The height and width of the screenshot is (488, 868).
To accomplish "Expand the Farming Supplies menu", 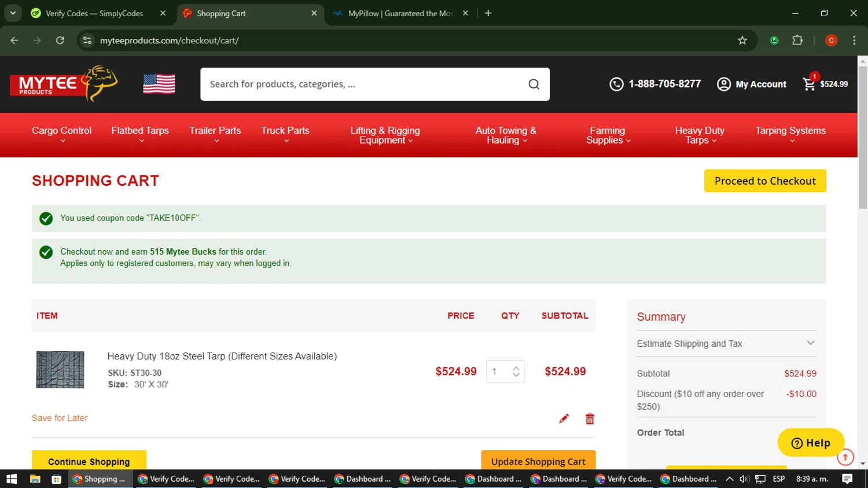I will pyautogui.click(x=608, y=135).
